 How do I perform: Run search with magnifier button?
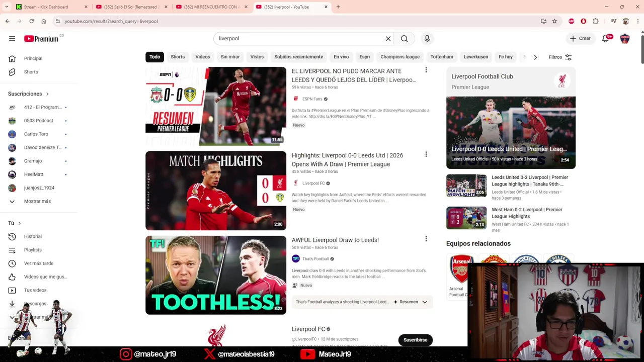(x=404, y=39)
